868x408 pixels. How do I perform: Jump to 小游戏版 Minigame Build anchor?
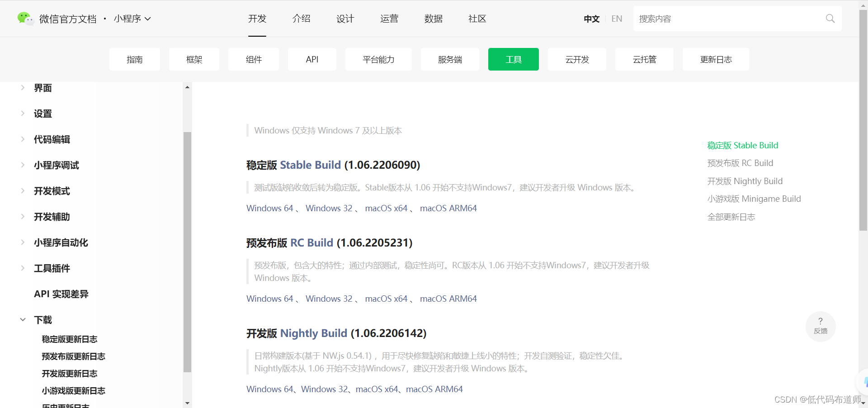pos(754,199)
